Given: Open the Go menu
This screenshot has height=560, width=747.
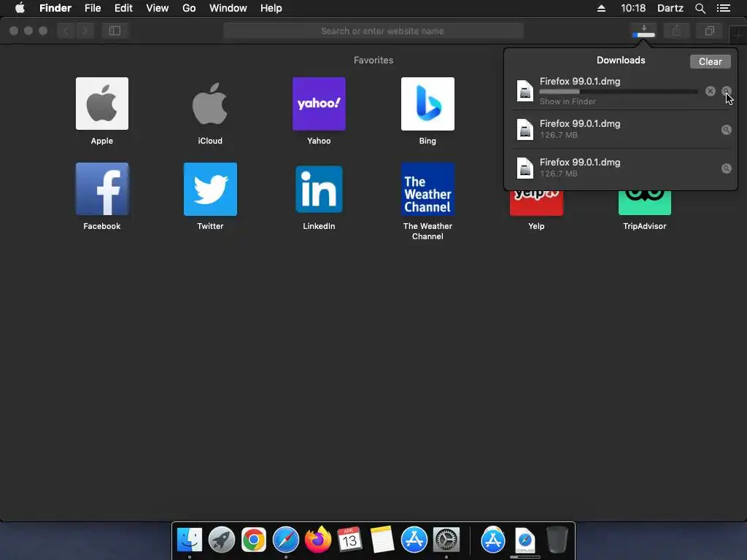Looking at the screenshot, I should [x=189, y=8].
